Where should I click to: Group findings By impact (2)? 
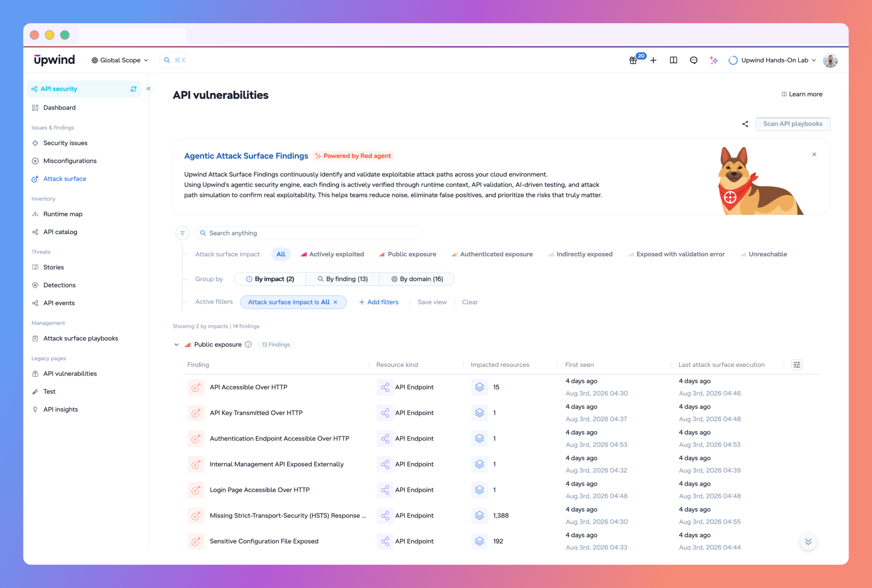click(270, 279)
